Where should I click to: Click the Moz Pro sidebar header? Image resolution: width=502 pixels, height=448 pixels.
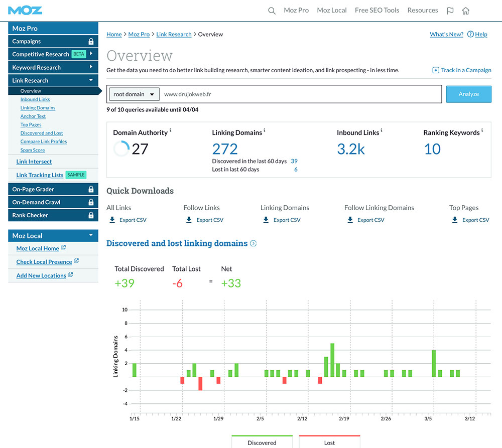[53, 28]
